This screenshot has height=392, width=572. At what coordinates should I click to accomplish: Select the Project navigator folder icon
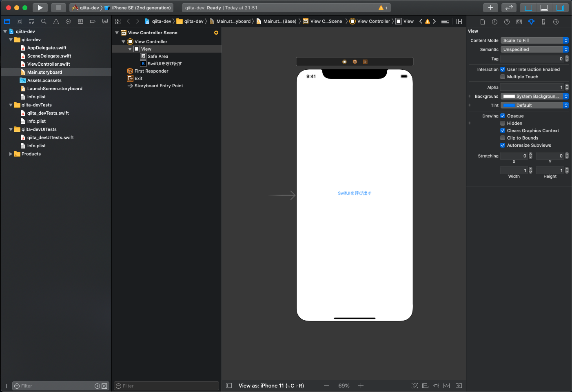7,21
